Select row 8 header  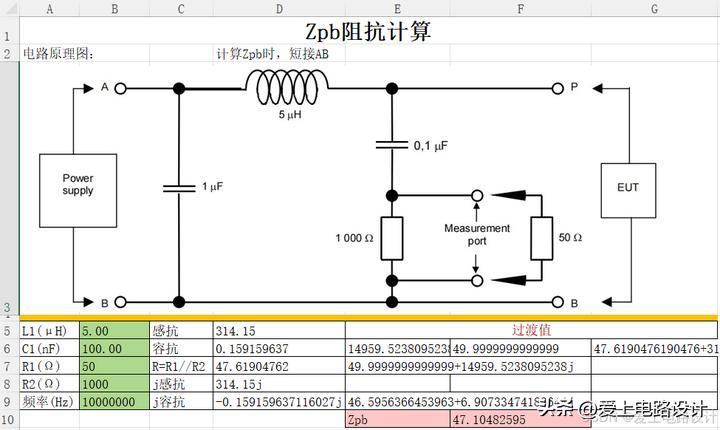(x=9, y=384)
